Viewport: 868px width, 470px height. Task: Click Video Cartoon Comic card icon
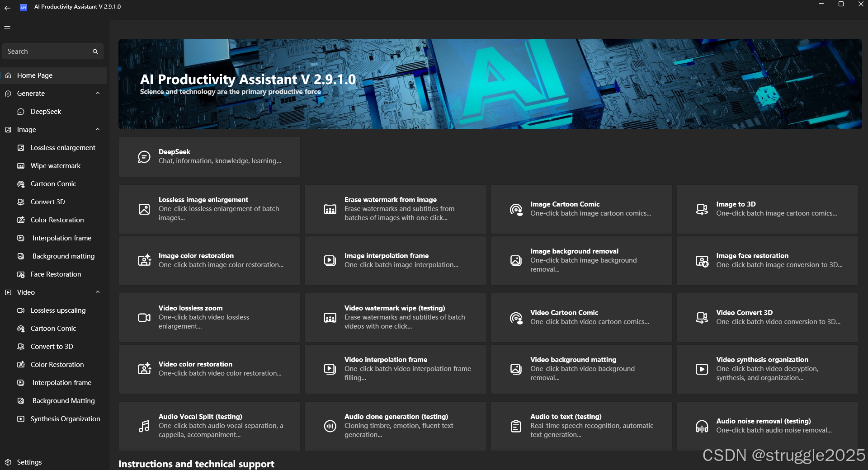[516, 318]
